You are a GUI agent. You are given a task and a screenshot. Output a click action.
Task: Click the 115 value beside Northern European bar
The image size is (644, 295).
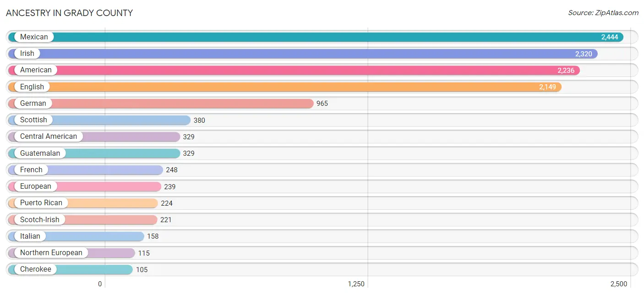pyautogui.click(x=144, y=253)
